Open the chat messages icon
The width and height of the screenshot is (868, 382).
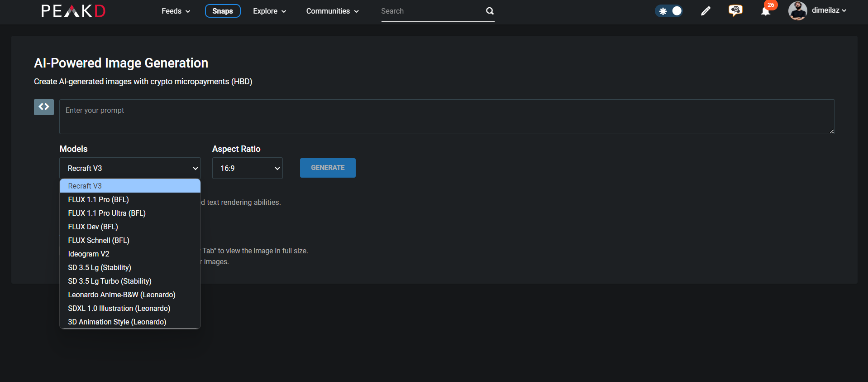(735, 10)
